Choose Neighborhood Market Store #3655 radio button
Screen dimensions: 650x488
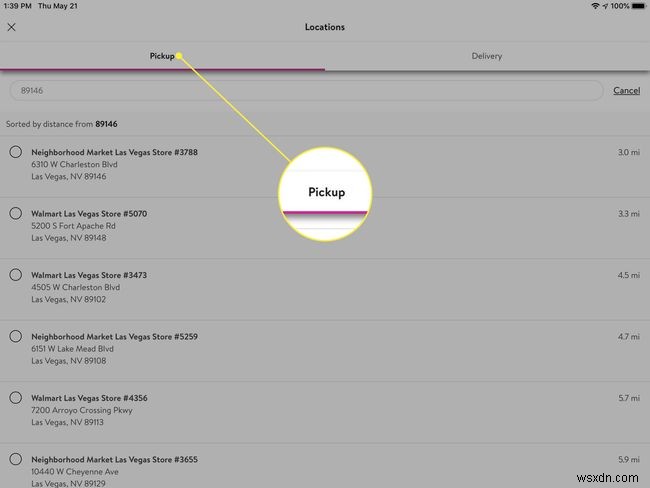click(x=16, y=459)
